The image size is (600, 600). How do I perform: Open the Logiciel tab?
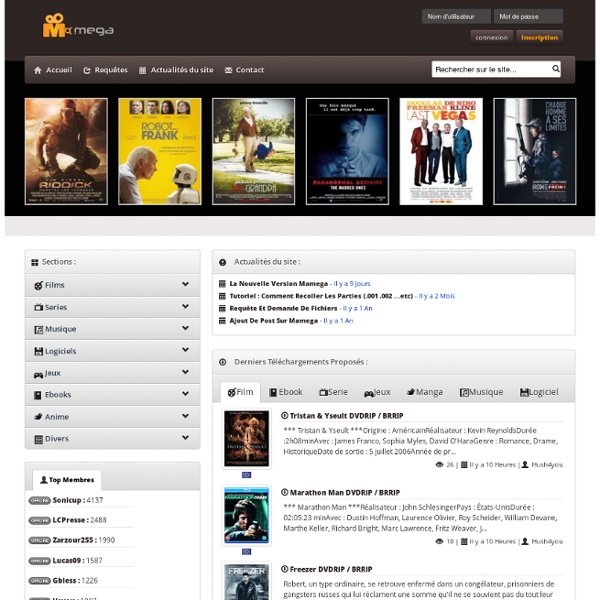pyautogui.click(x=539, y=392)
